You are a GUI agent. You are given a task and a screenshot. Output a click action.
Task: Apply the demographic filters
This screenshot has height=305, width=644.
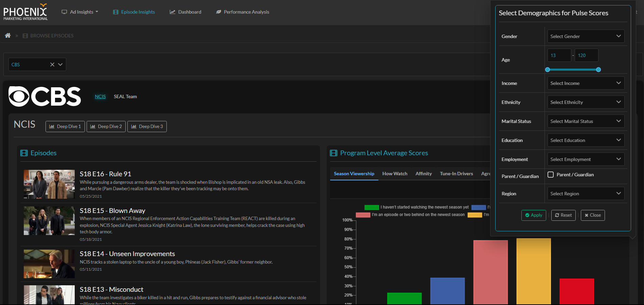(534, 215)
